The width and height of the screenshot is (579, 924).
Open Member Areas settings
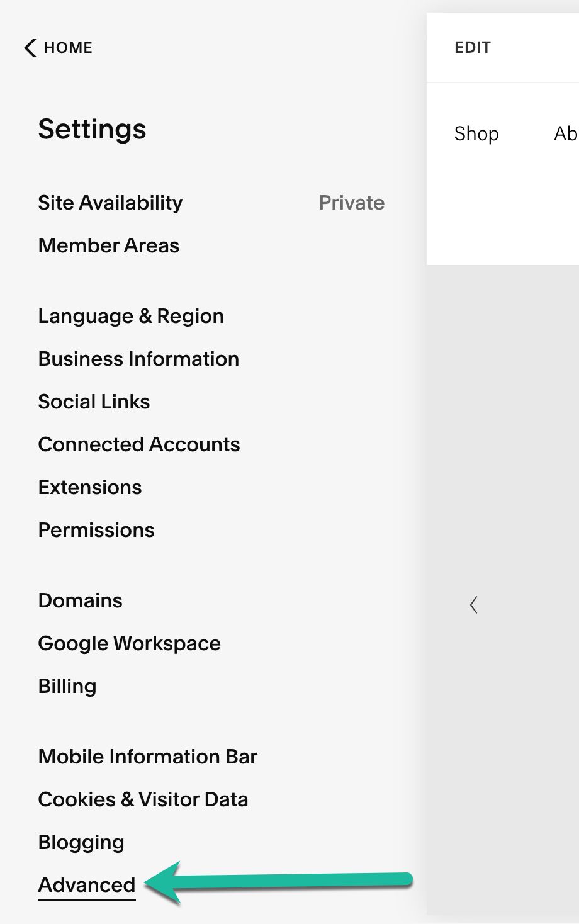pos(108,245)
